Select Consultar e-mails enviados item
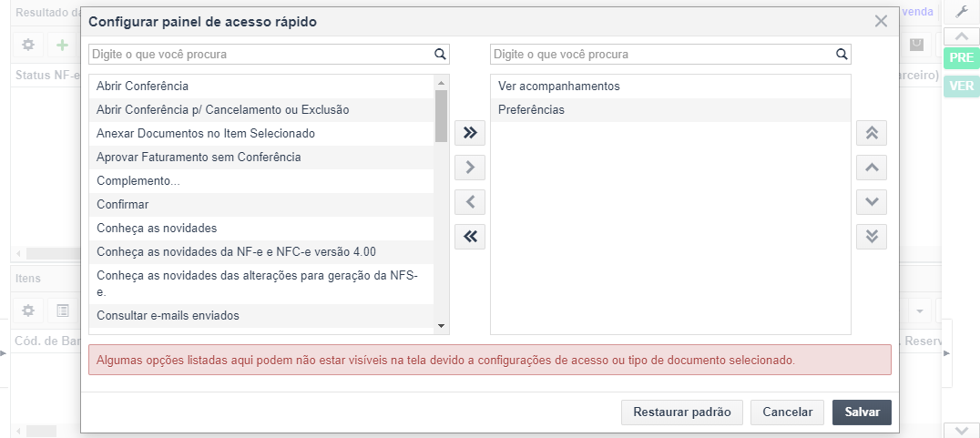980x438 pixels. click(x=261, y=316)
